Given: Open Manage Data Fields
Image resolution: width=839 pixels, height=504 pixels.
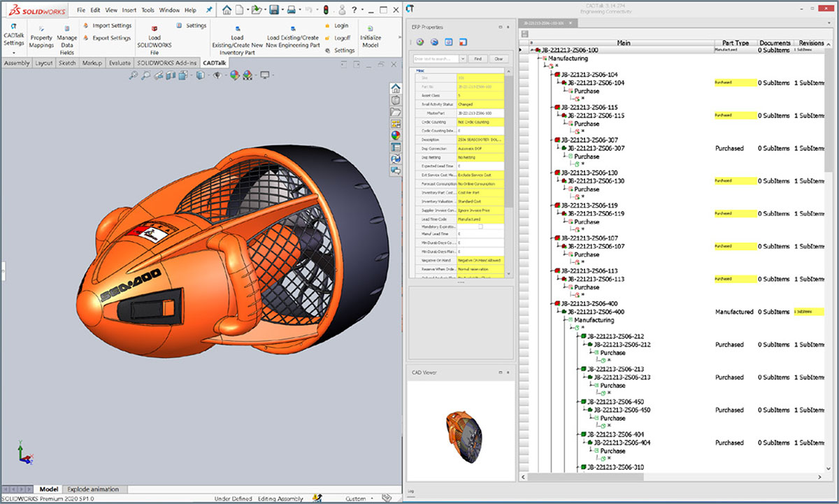Looking at the screenshot, I should point(67,38).
